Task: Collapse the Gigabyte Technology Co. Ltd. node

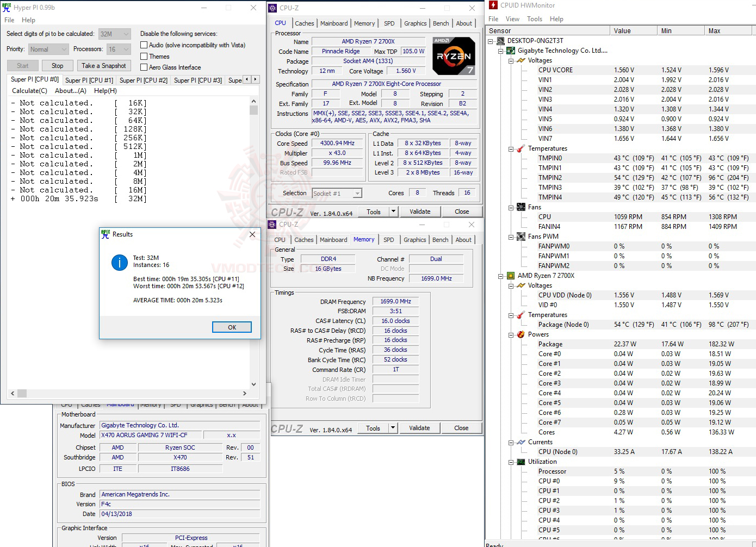Action: 501,51
